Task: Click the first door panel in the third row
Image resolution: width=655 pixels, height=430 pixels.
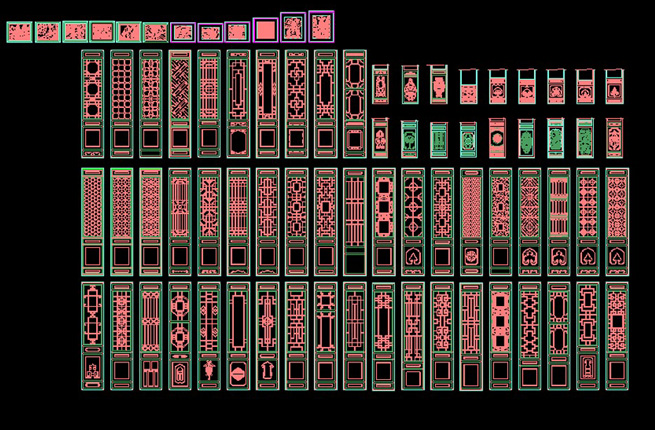Action: (x=92, y=221)
